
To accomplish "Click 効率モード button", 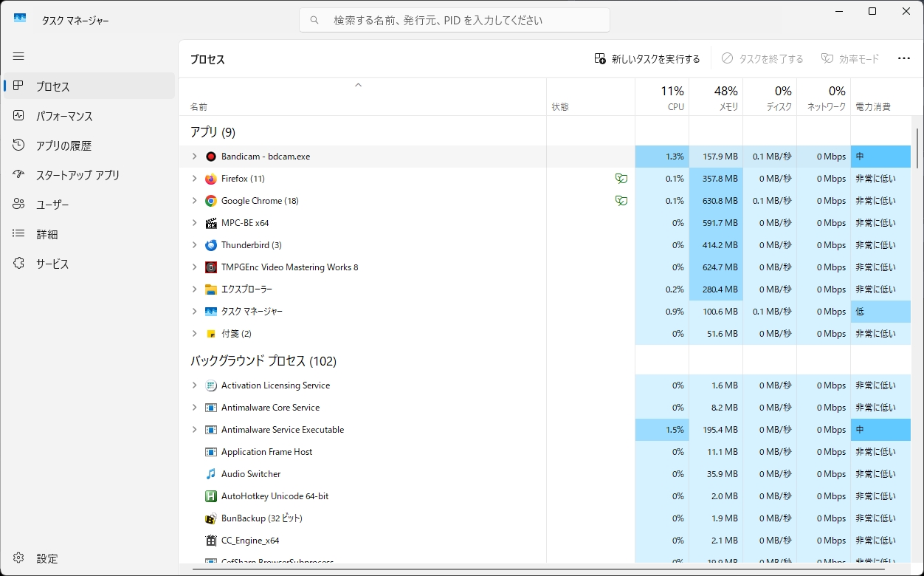I will (x=850, y=58).
